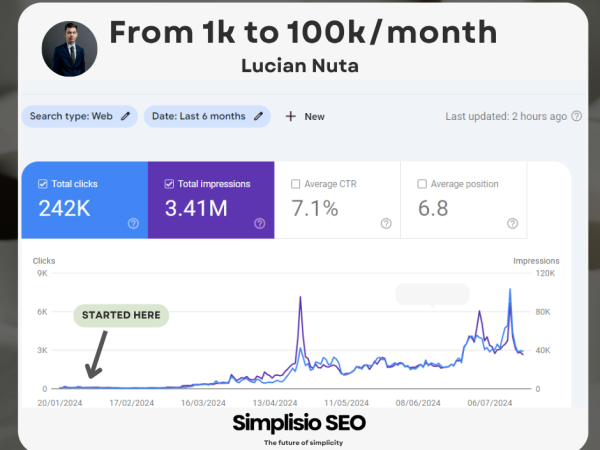Click the 11/05/2024 axis date label

pyautogui.click(x=346, y=403)
